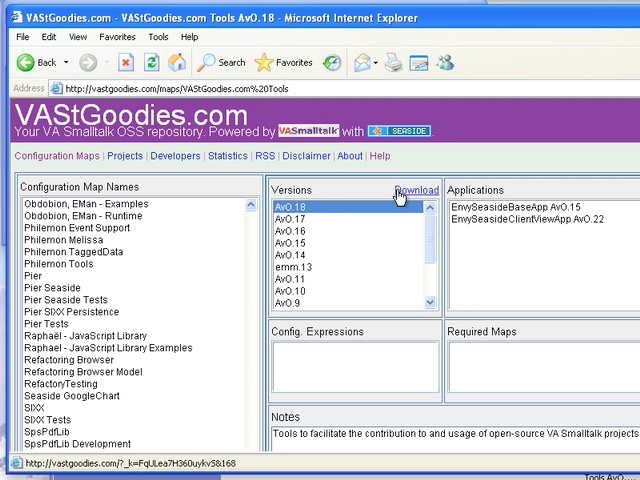Image resolution: width=640 pixels, height=480 pixels.
Task: Click the Print icon
Action: click(393, 63)
